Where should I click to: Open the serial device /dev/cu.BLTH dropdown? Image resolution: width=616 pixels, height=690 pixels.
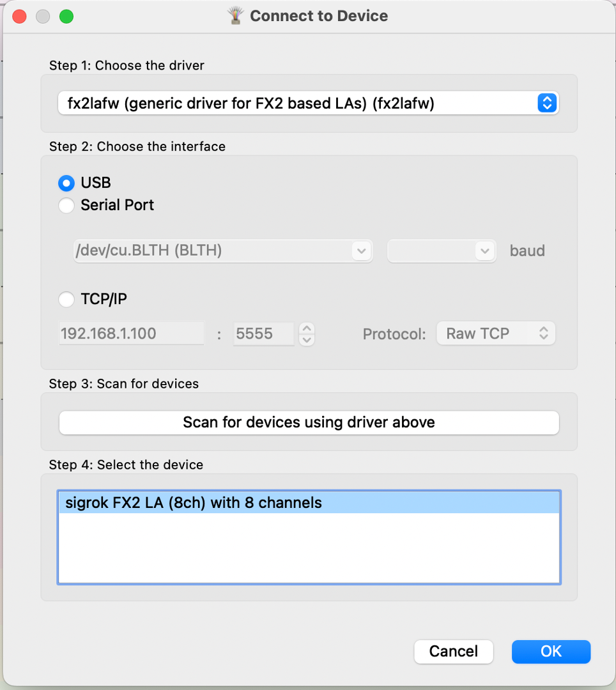point(222,251)
